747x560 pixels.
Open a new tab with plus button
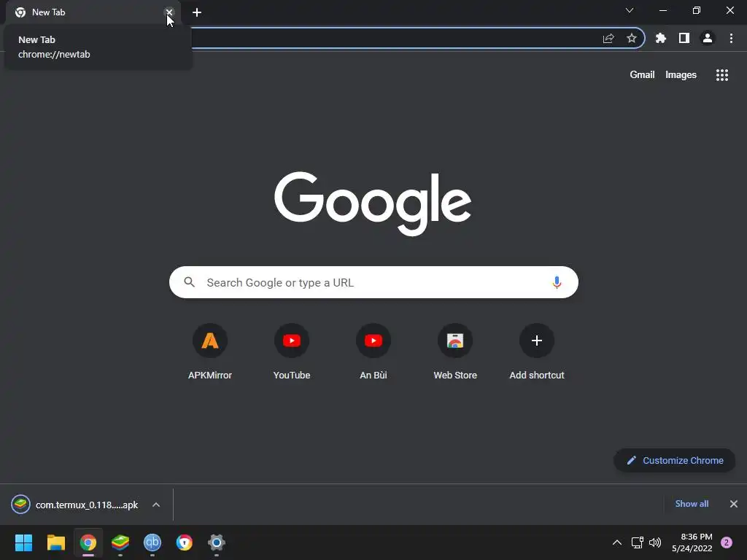[197, 12]
